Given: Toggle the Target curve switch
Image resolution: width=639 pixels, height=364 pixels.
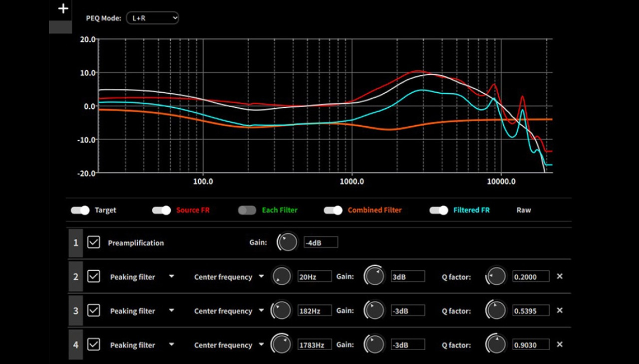Looking at the screenshot, I should click(x=80, y=210).
